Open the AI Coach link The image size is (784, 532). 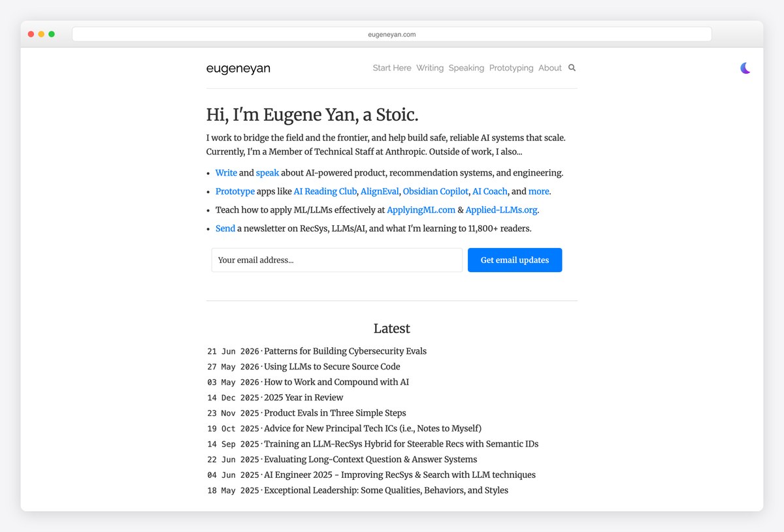click(490, 191)
